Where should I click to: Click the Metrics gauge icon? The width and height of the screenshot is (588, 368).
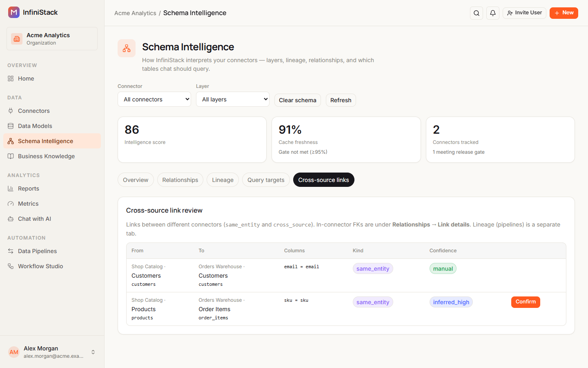pyautogui.click(x=11, y=204)
